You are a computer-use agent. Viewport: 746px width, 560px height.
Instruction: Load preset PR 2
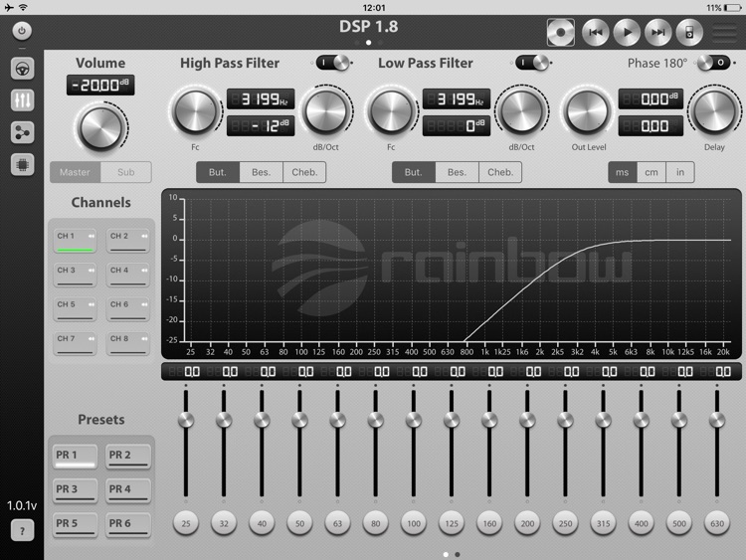[128, 457]
